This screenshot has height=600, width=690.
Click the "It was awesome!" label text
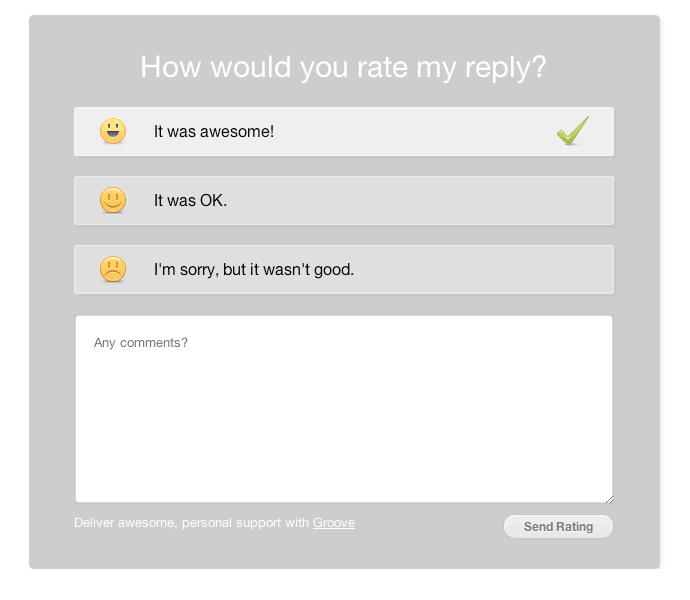pos(214,131)
